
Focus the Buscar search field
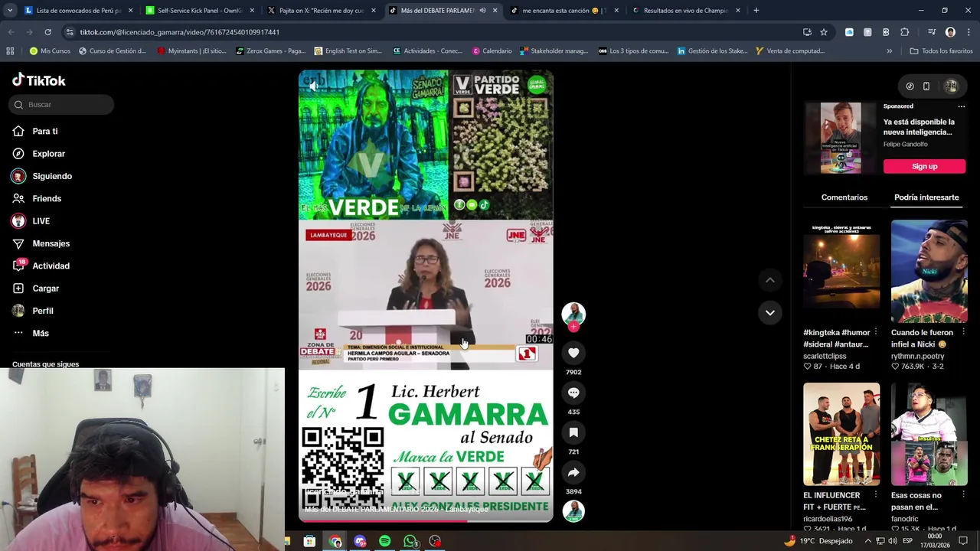click(61, 105)
